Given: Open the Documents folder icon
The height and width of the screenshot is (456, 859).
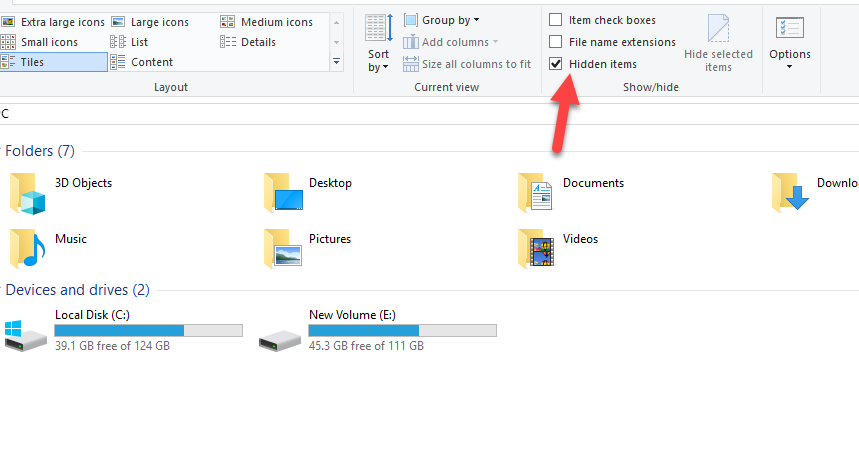Looking at the screenshot, I should [537, 193].
